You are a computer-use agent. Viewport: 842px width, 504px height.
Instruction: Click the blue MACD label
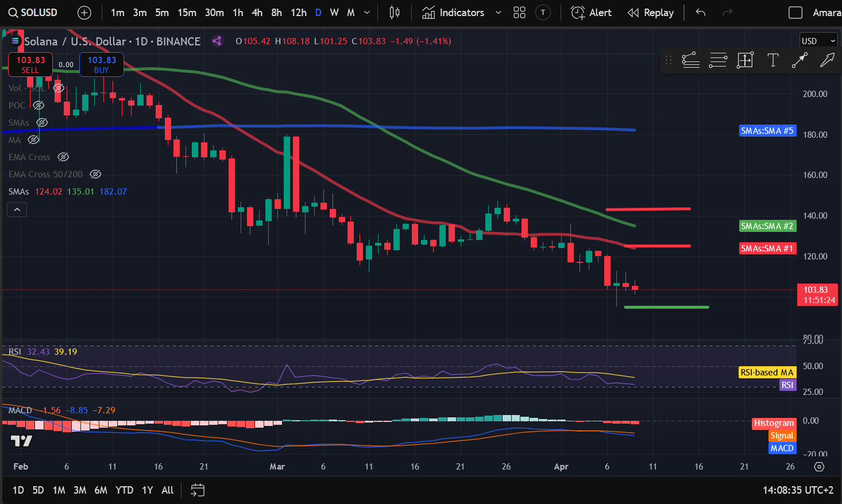point(782,448)
